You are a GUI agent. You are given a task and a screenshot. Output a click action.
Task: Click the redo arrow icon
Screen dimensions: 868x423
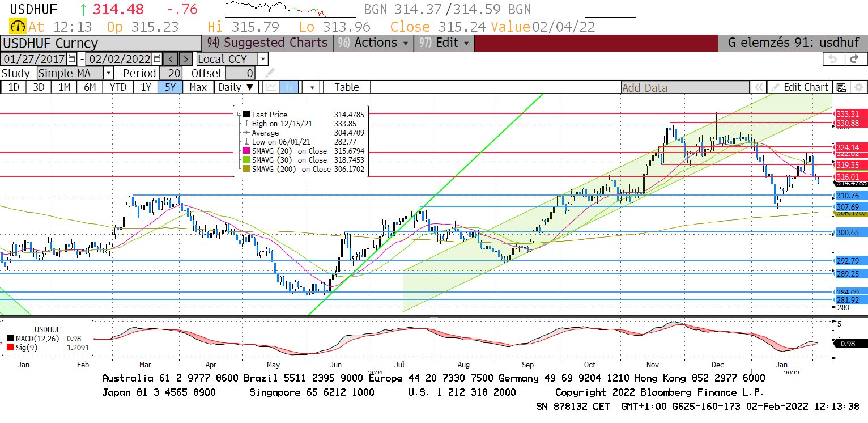coord(855,59)
